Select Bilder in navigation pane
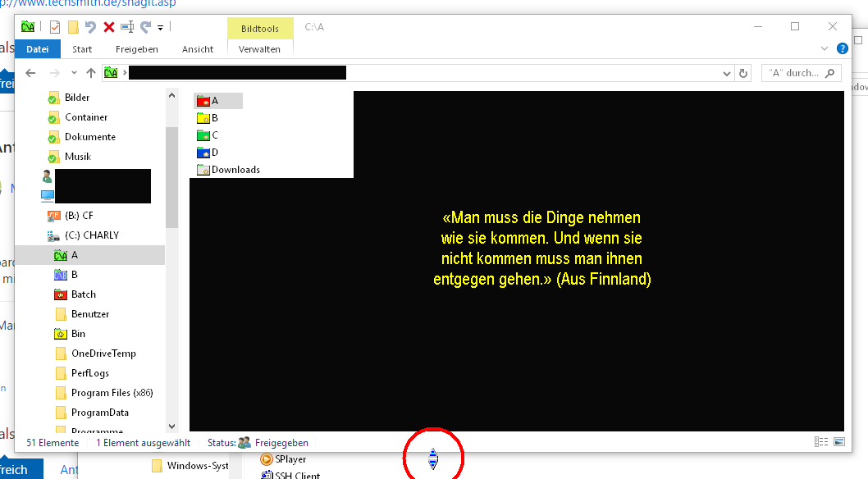This screenshot has height=479, width=868. [77, 98]
